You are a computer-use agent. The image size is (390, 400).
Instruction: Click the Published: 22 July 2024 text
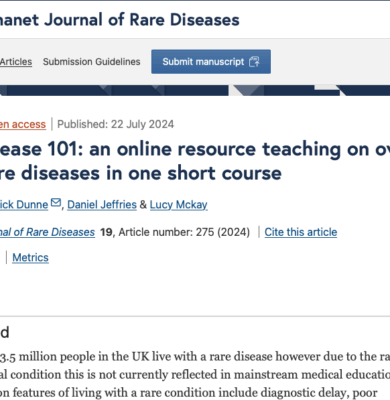(116, 124)
